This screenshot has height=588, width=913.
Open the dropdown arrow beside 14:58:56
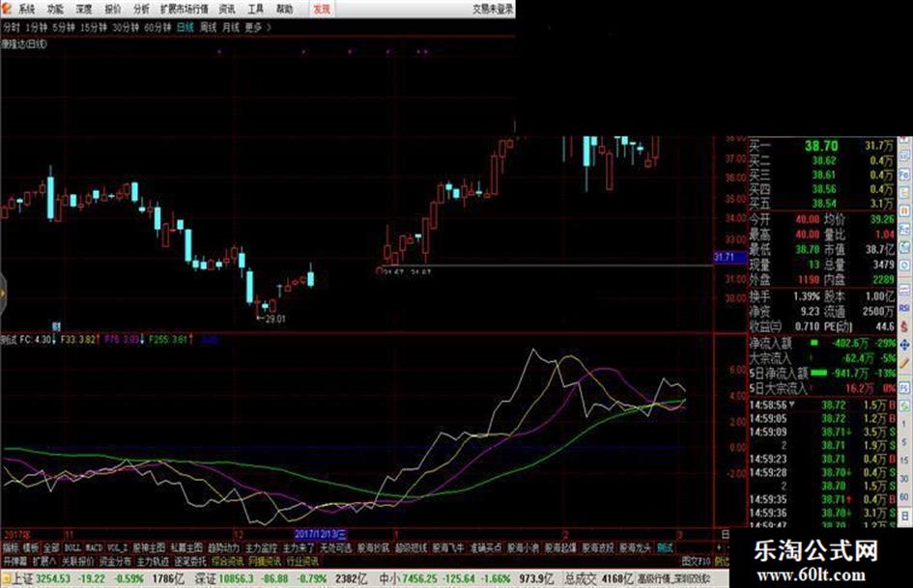click(x=792, y=404)
